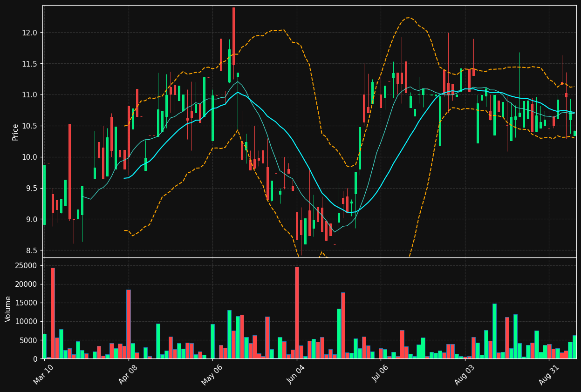
Task: Click the tallest red volume bar near Jun 04
Action: tap(297, 313)
